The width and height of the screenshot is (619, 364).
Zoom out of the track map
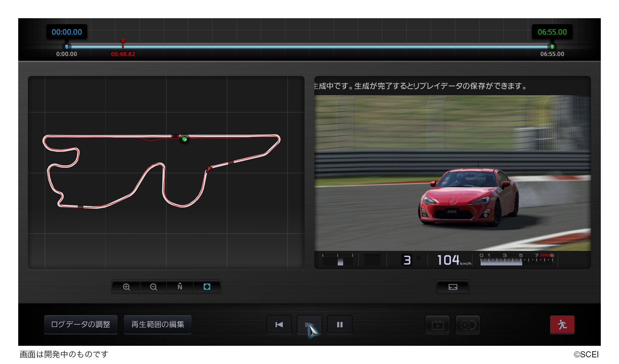(x=153, y=287)
